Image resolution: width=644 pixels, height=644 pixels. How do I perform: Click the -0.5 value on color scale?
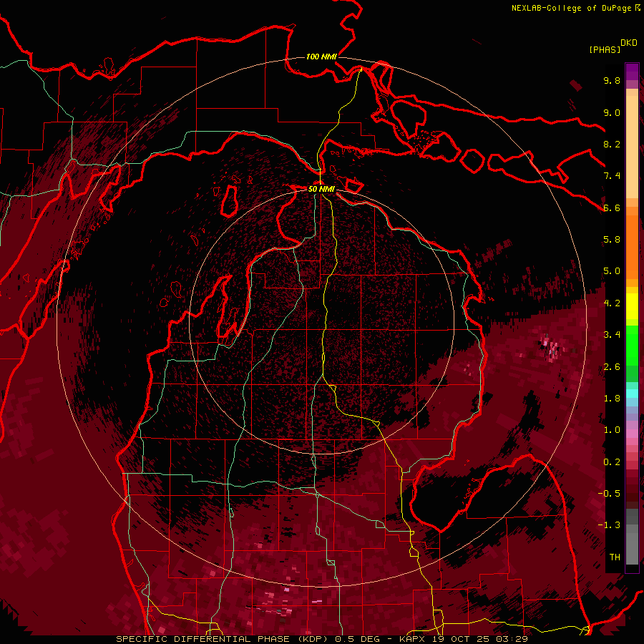tap(609, 494)
